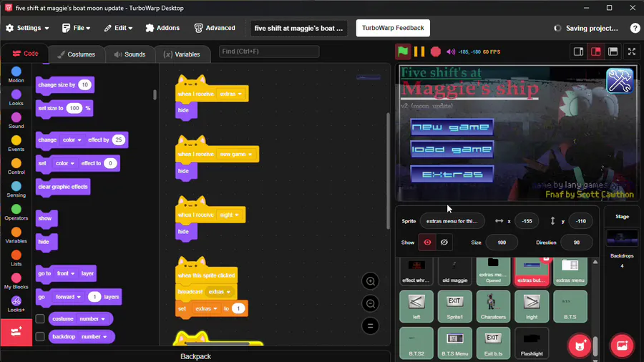Screen dimensions: 644x362
Task: Open the Settings menu
Action: 27,28
